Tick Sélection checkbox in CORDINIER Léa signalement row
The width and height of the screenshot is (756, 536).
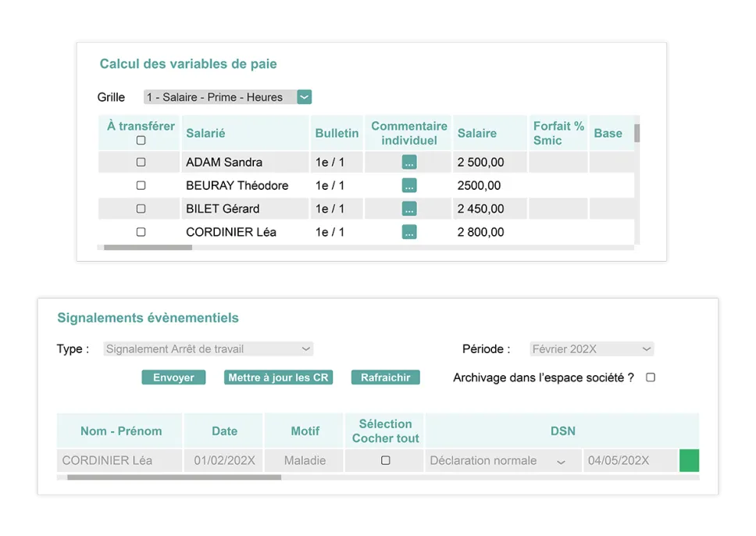385,460
